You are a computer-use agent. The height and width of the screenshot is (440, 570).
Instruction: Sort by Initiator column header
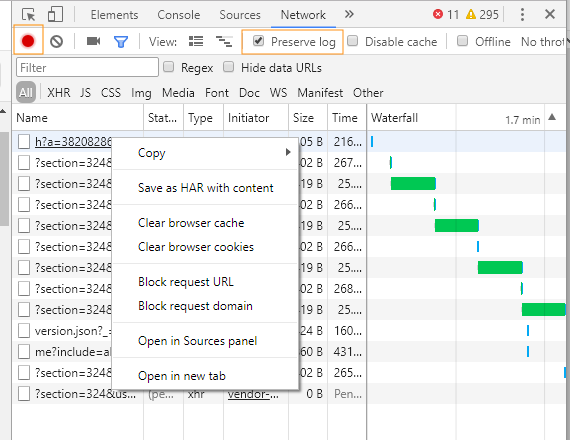[x=256, y=117]
